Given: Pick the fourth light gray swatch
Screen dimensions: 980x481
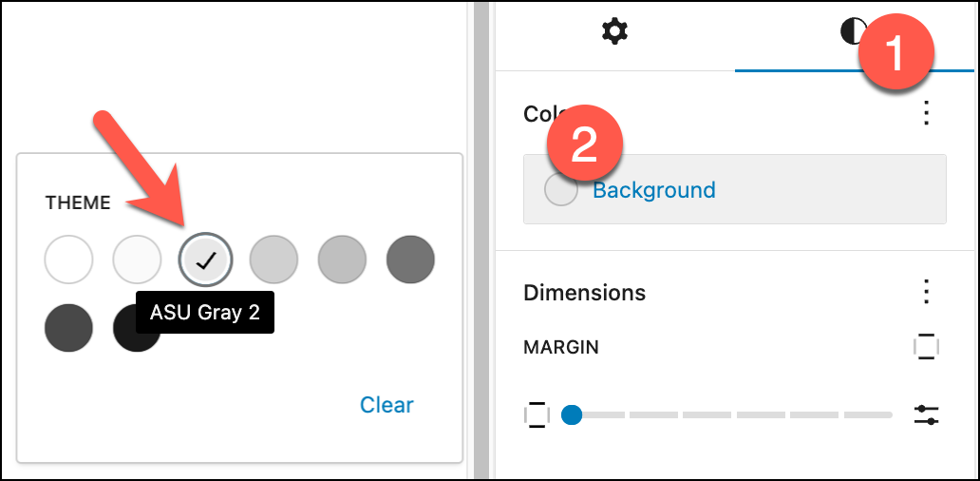Looking at the screenshot, I should click(273, 259).
